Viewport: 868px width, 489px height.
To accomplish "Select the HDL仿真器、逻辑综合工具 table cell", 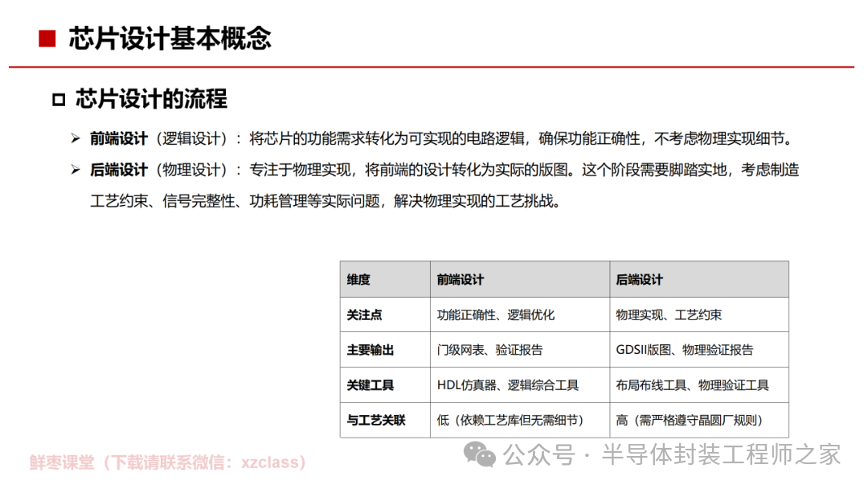I will click(x=507, y=385).
